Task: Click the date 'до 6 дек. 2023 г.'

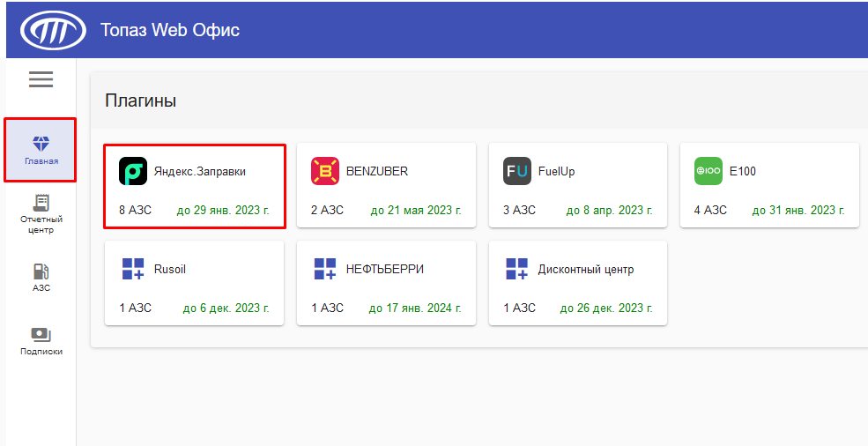Action: (226, 308)
